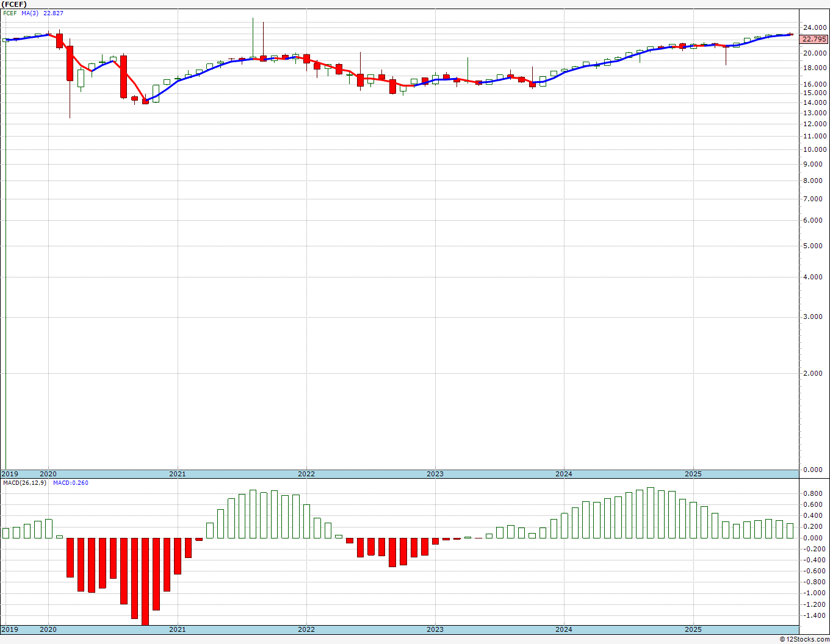Image resolution: width=830 pixels, height=644 pixels.
Task: Click the MA(3) indicator label
Action: click(31, 13)
